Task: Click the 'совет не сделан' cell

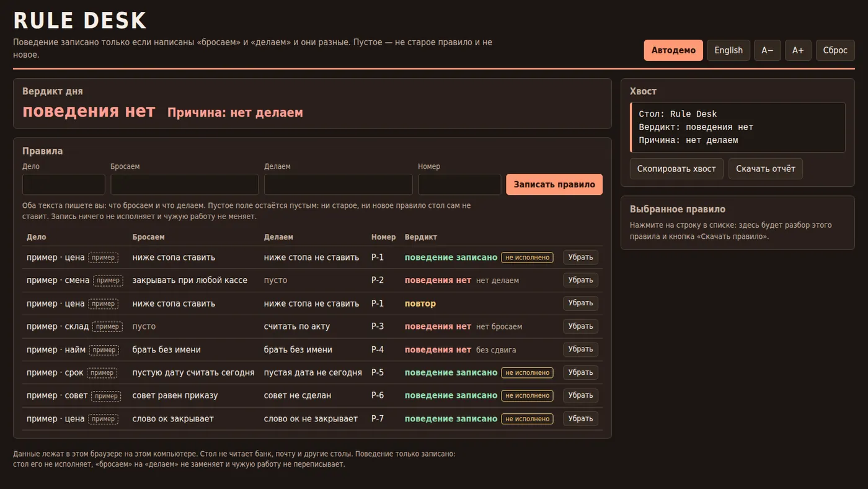Action: (x=298, y=395)
